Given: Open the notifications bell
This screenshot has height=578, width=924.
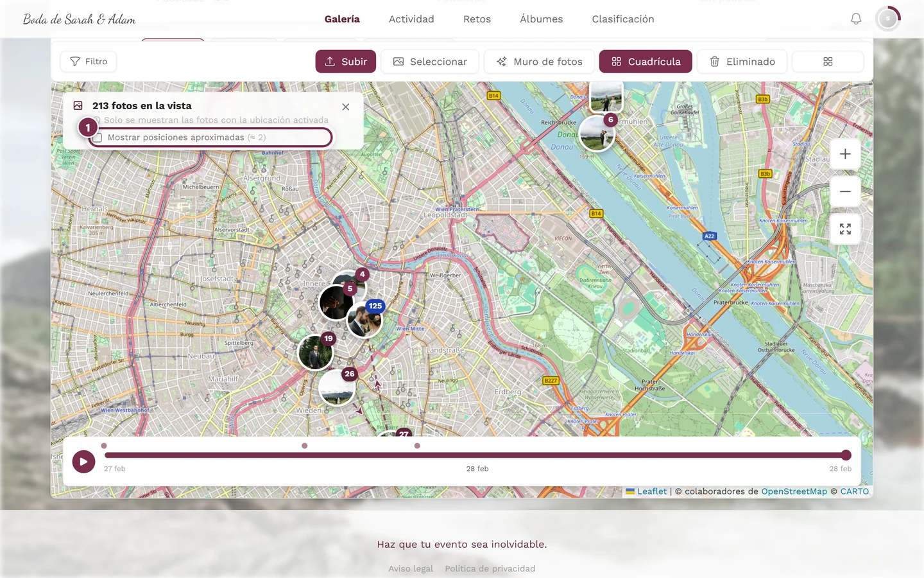Looking at the screenshot, I should (856, 19).
